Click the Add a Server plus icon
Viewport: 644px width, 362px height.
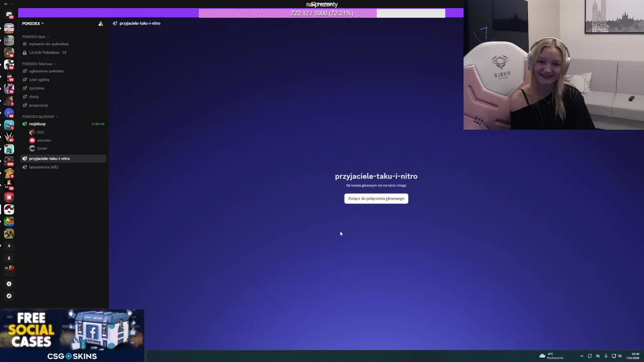(9, 284)
